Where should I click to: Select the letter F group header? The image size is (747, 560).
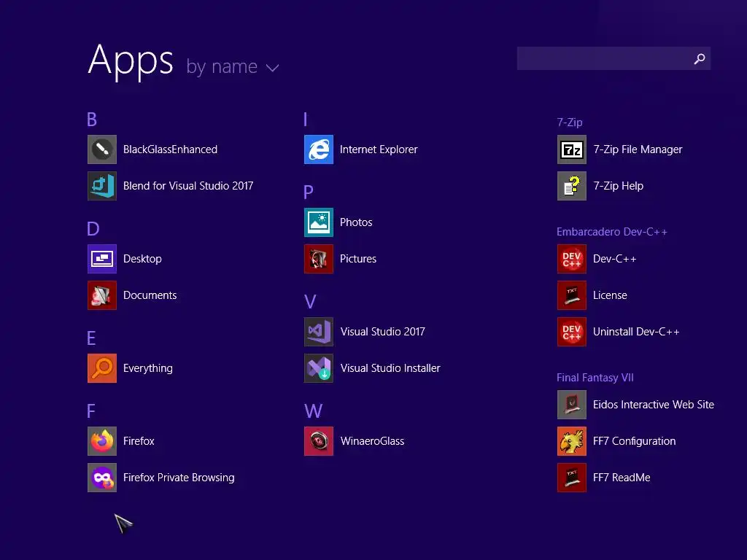[x=91, y=411]
